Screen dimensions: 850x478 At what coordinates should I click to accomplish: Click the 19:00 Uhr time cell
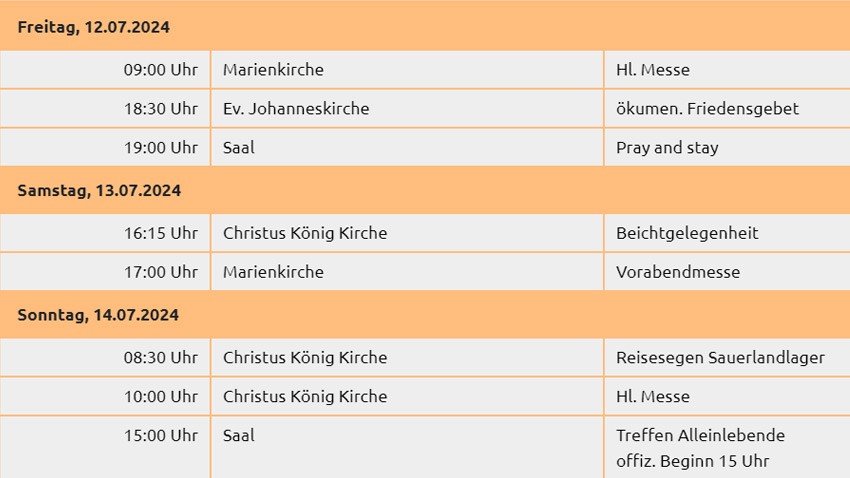160,148
